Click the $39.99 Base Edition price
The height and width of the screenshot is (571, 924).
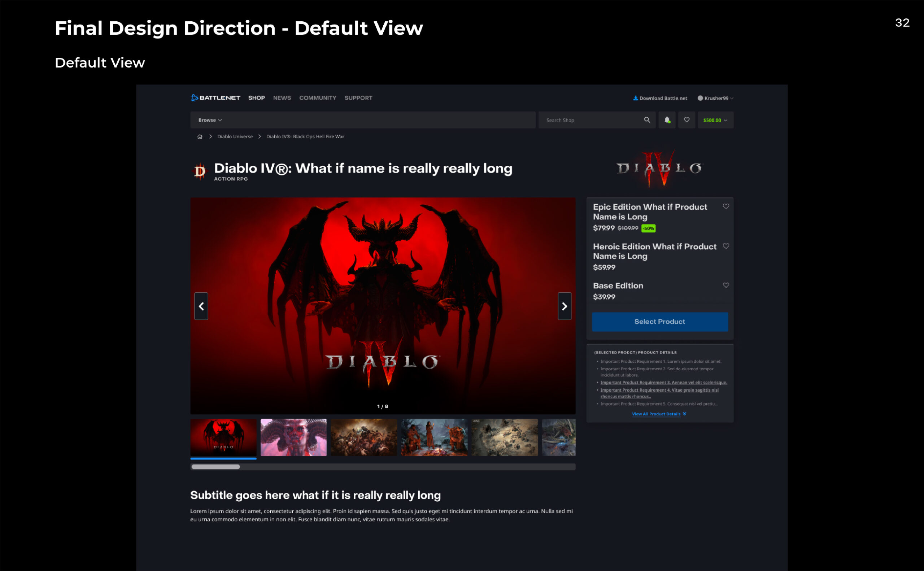click(x=604, y=297)
